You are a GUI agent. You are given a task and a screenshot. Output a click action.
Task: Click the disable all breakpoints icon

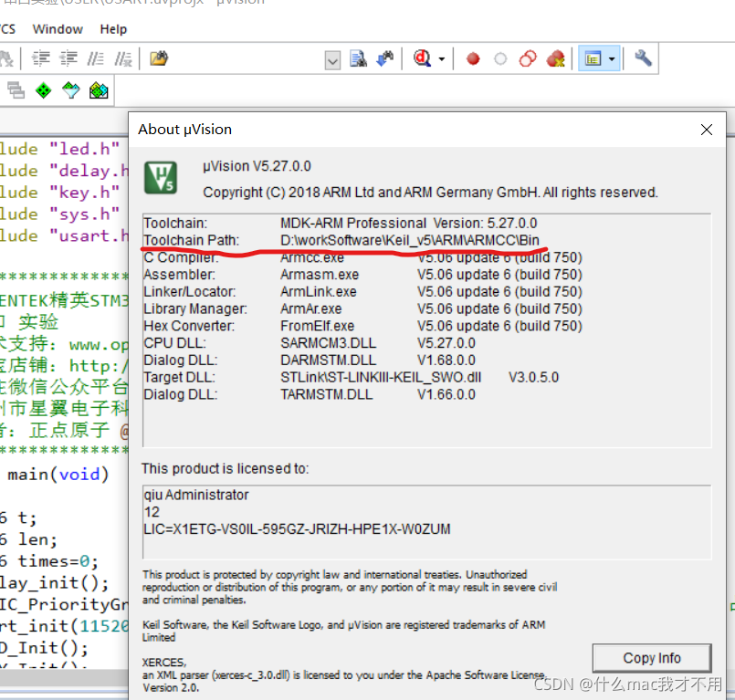(528, 59)
